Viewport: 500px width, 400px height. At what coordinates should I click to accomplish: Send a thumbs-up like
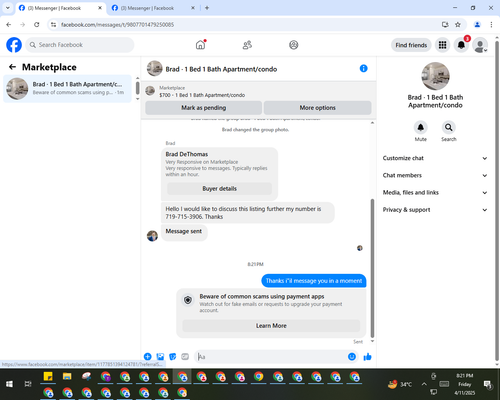point(367,357)
